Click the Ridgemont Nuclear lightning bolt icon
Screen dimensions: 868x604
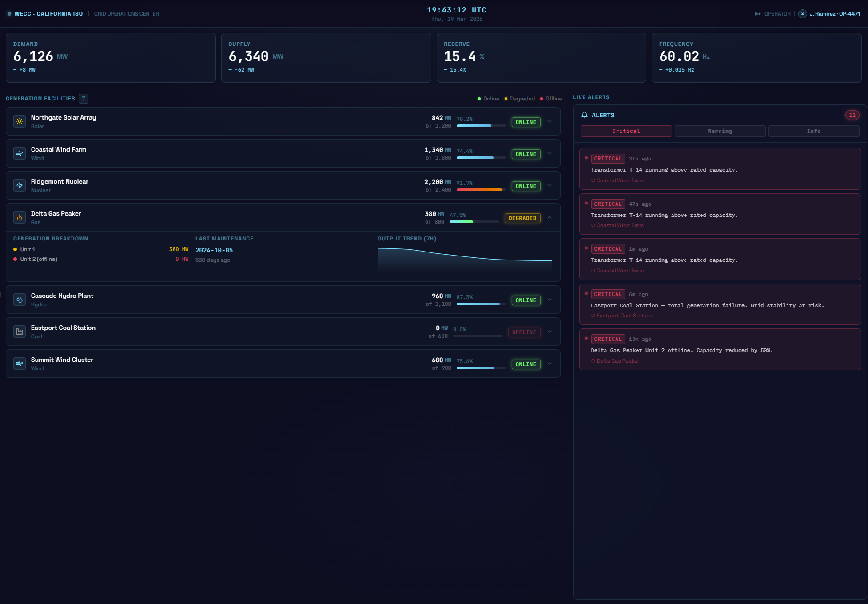[x=20, y=185]
